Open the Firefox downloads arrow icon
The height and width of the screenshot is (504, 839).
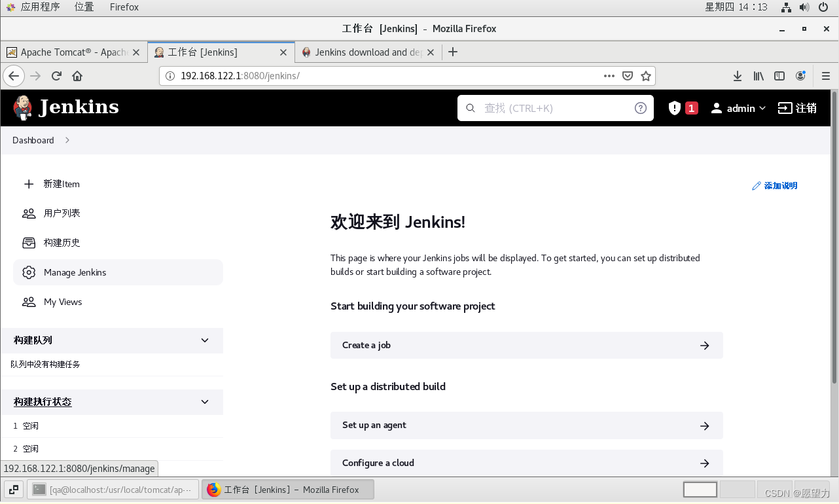point(738,76)
